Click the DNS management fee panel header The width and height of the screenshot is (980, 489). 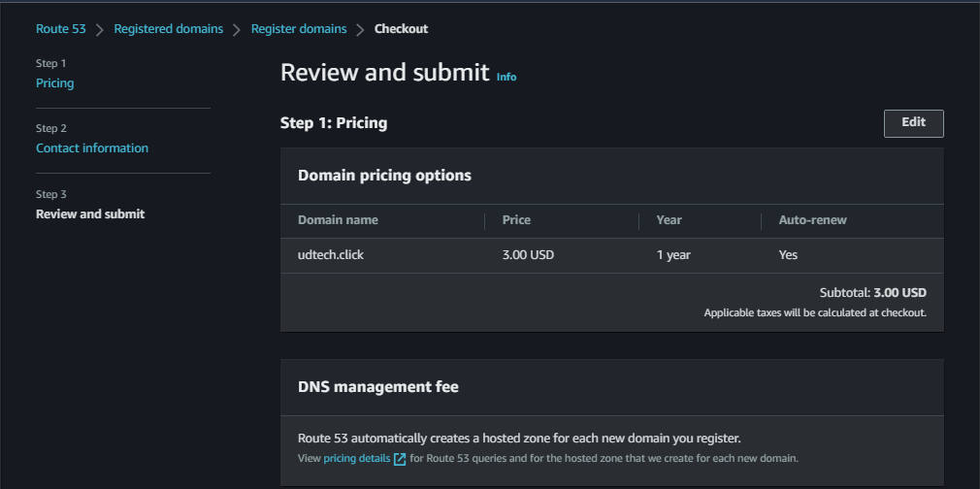coord(378,387)
